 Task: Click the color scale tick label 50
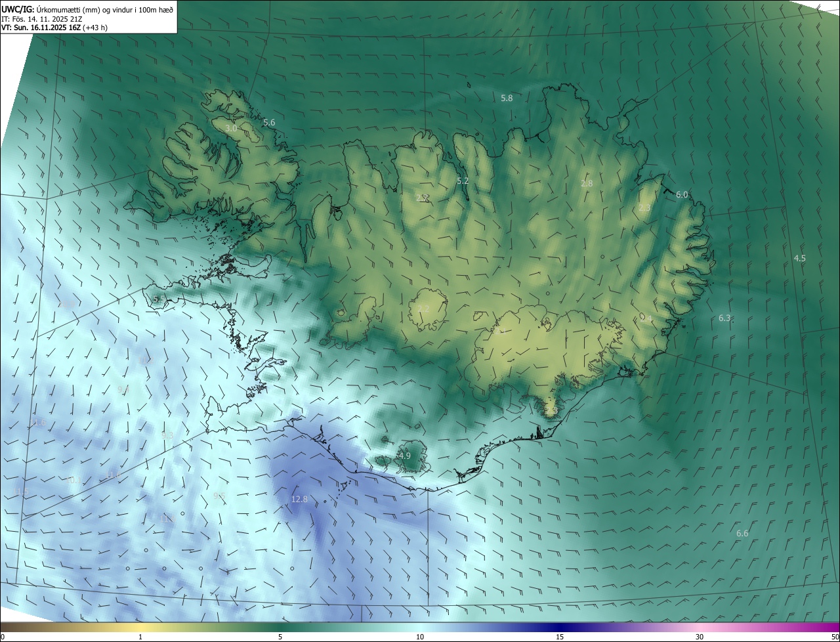(835, 637)
